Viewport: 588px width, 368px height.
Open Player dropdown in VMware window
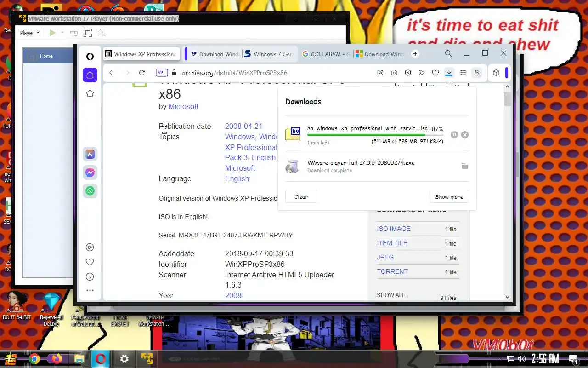click(30, 33)
